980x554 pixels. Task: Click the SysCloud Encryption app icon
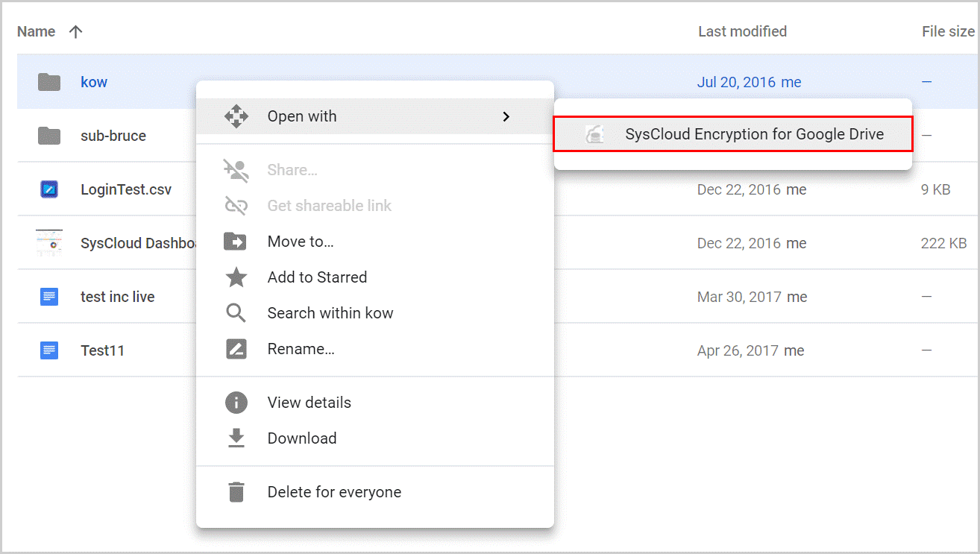coord(594,134)
